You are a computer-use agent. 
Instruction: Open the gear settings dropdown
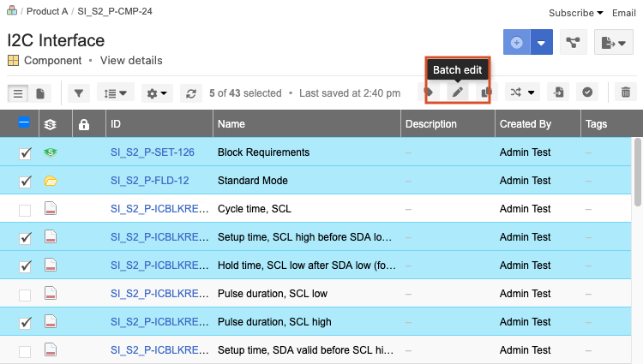[x=157, y=92]
